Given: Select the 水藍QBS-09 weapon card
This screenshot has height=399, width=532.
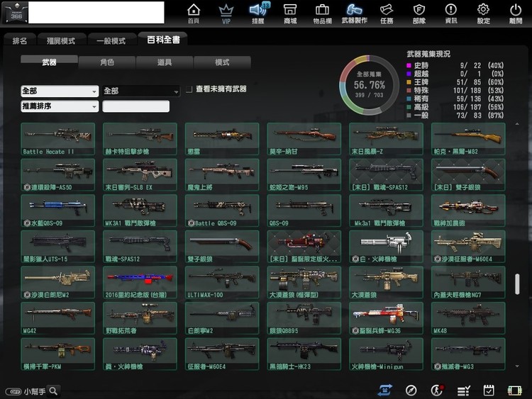Looking at the screenshot, I should [57, 210].
